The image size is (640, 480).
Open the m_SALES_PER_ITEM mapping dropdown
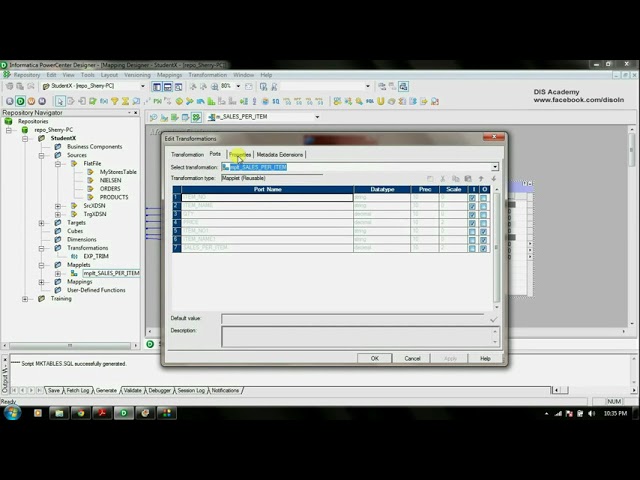(317, 117)
